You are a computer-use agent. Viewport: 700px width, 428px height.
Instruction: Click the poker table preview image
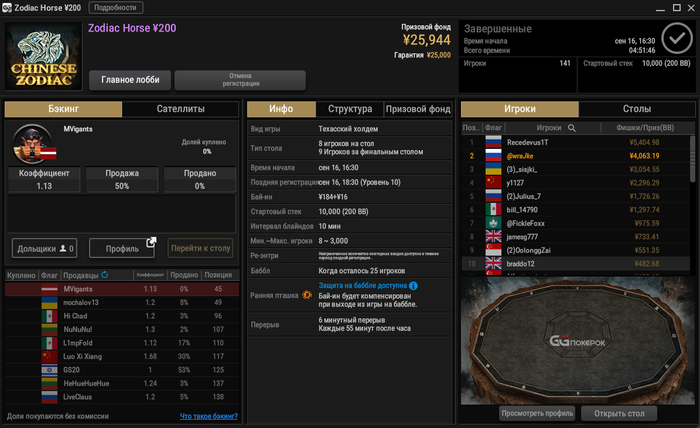click(578, 341)
